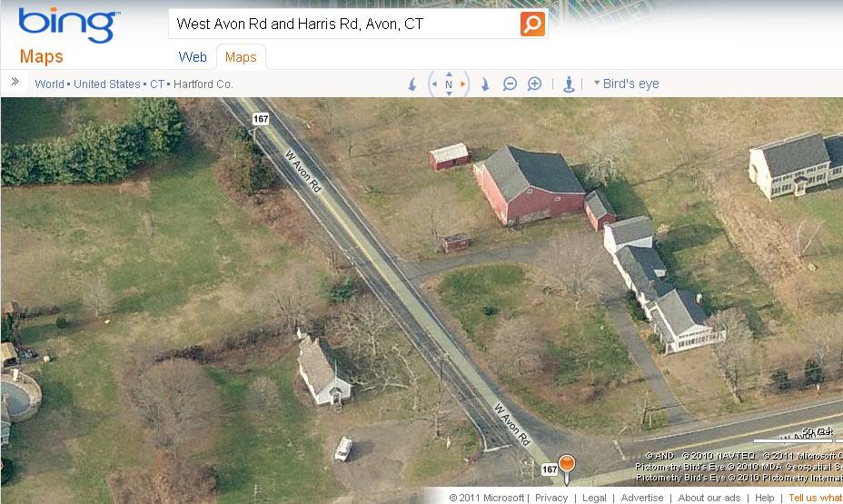Click the Route 167 shield near top
The image size is (843, 504).
(261, 119)
